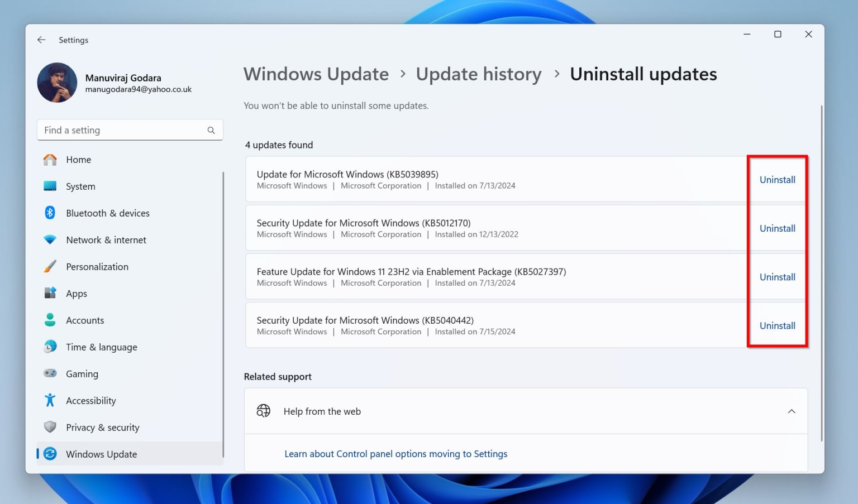This screenshot has height=504, width=858.
Task: Go to Apps settings
Action: pyautogui.click(x=77, y=294)
